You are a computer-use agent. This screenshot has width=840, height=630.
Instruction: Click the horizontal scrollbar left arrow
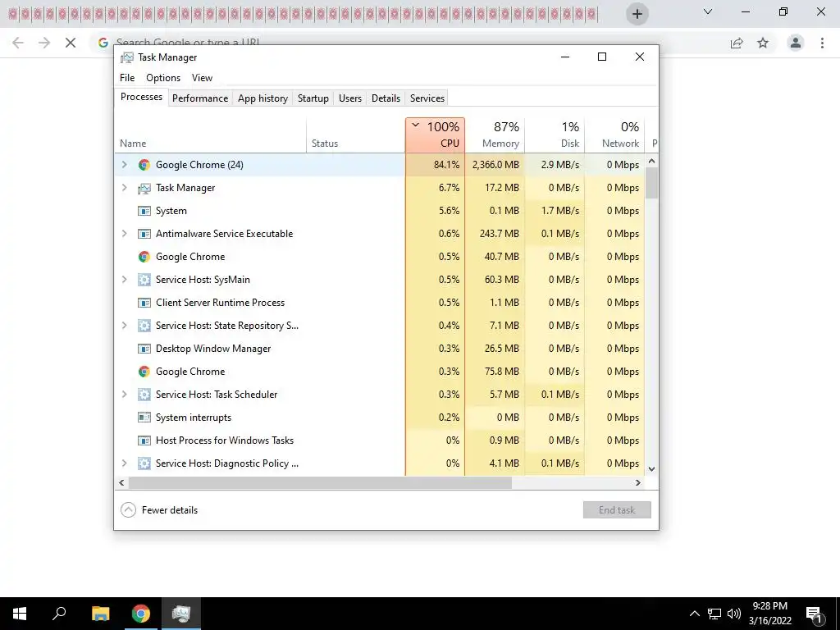pos(121,482)
